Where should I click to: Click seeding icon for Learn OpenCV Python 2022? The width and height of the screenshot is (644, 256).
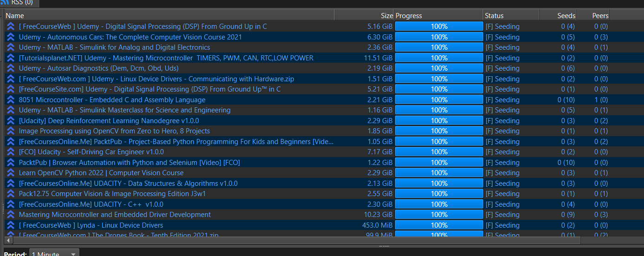click(11, 173)
